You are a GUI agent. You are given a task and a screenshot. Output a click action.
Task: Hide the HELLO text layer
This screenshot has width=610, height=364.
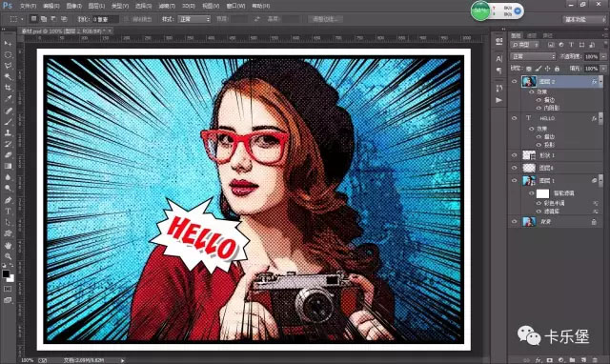tap(514, 118)
